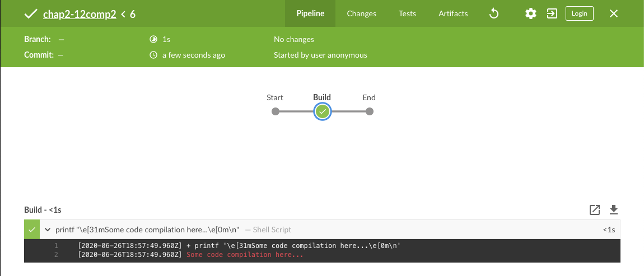This screenshot has width=644, height=276.
Task: Click log line number 2
Action: [x=56, y=255]
